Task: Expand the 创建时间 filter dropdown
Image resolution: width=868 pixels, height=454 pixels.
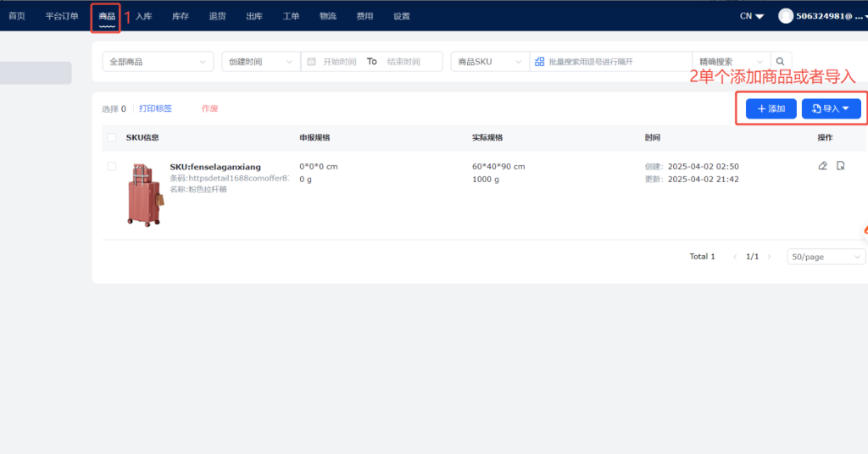Action: point(260,62)
